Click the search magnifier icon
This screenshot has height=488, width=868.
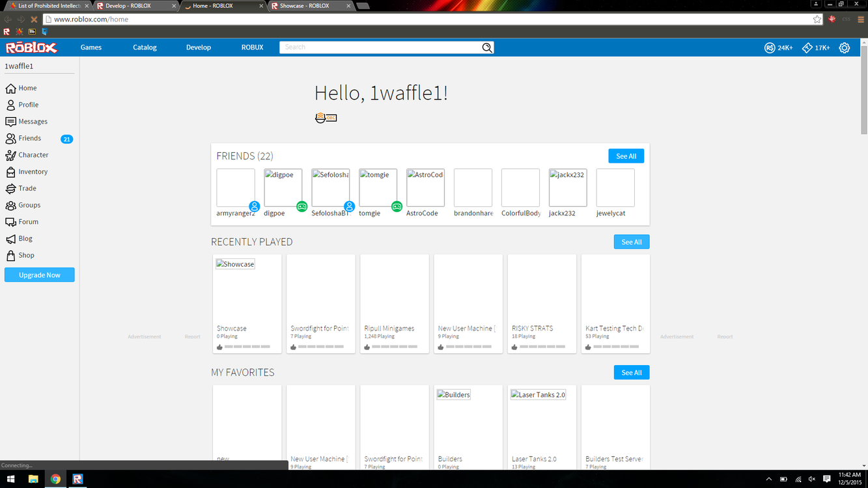[486, 47]
